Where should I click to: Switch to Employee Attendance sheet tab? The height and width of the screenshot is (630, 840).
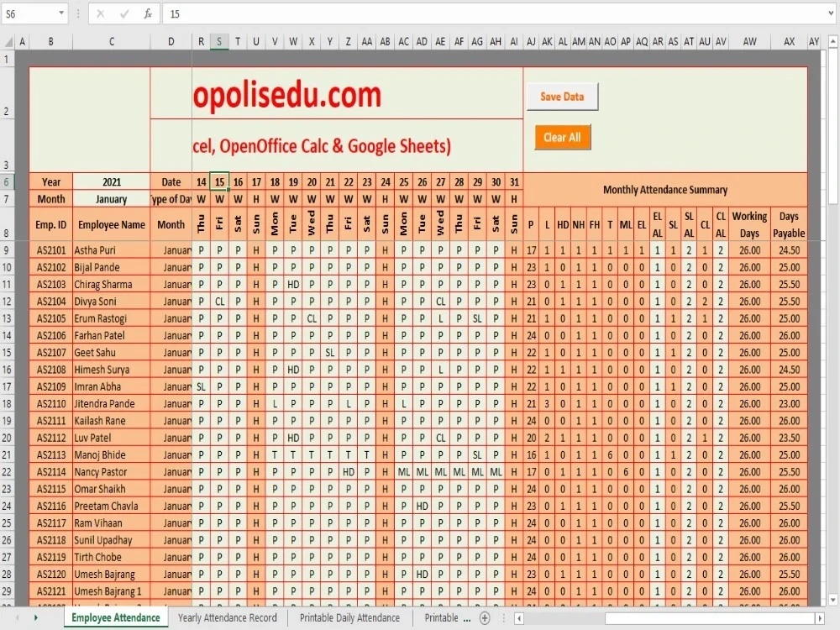[x=116, y=617]
